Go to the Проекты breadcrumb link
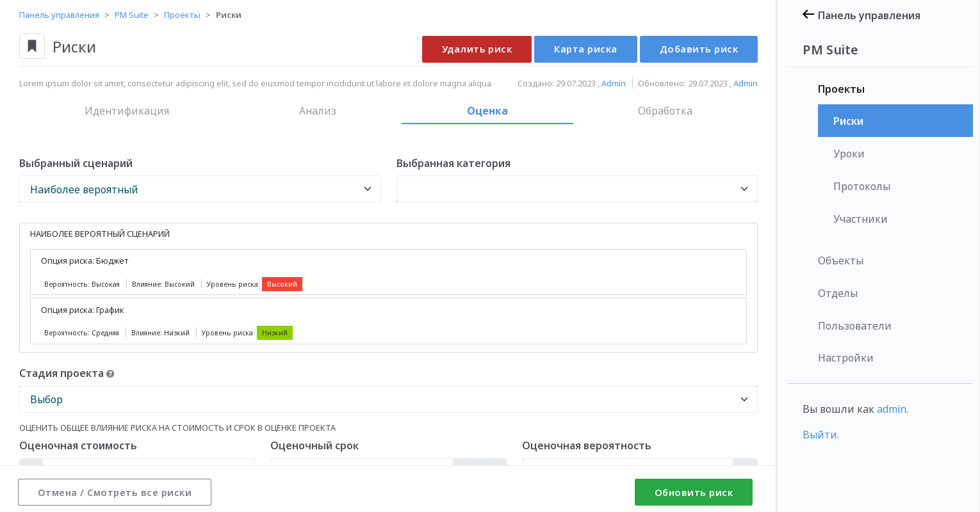 [182, 15]
